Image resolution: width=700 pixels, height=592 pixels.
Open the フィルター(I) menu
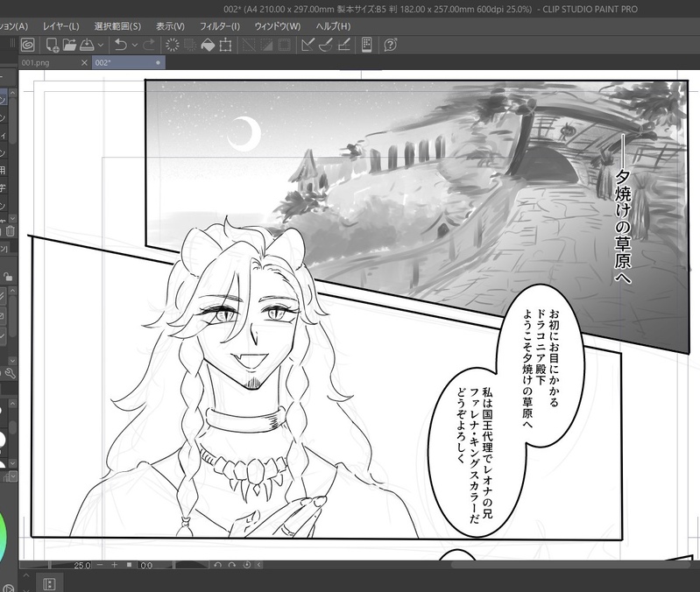click(x=220, y=26)
